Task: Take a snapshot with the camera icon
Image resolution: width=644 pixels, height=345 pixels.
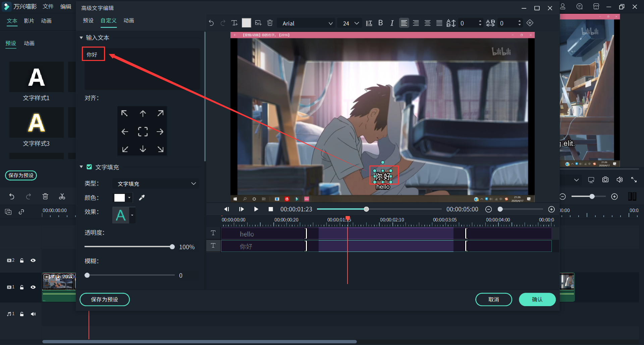Action: click(605, 180)
